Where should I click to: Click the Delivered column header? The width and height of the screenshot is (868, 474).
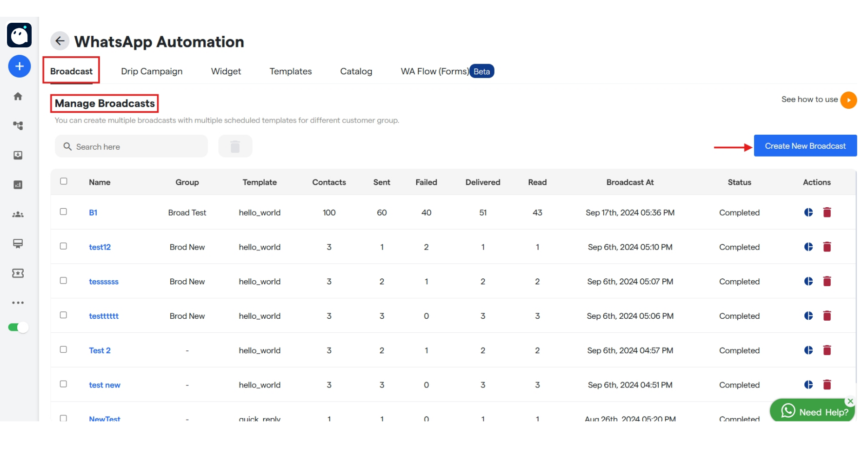[482, 182]
